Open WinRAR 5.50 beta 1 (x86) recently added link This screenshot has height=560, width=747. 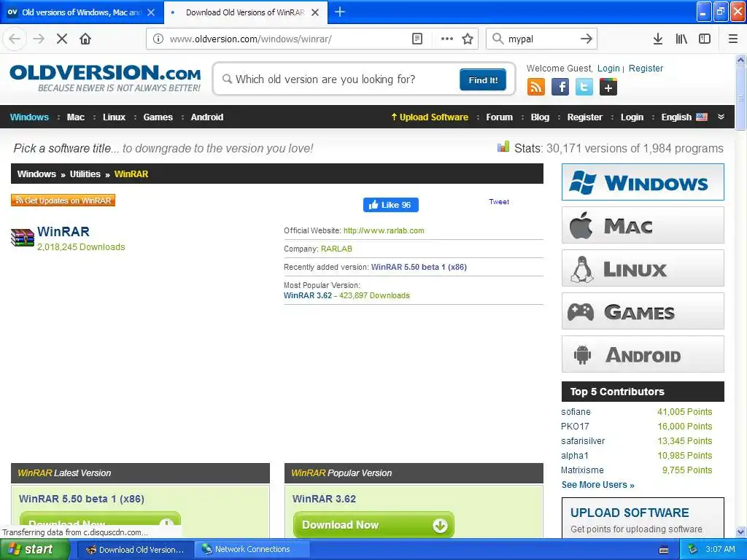[x=419, y=267]
